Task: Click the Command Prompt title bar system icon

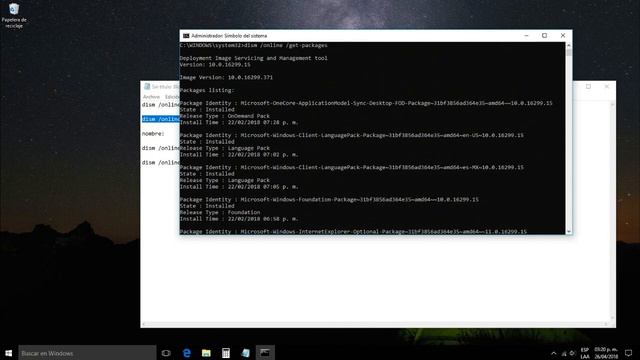Action: pos(186,36)
